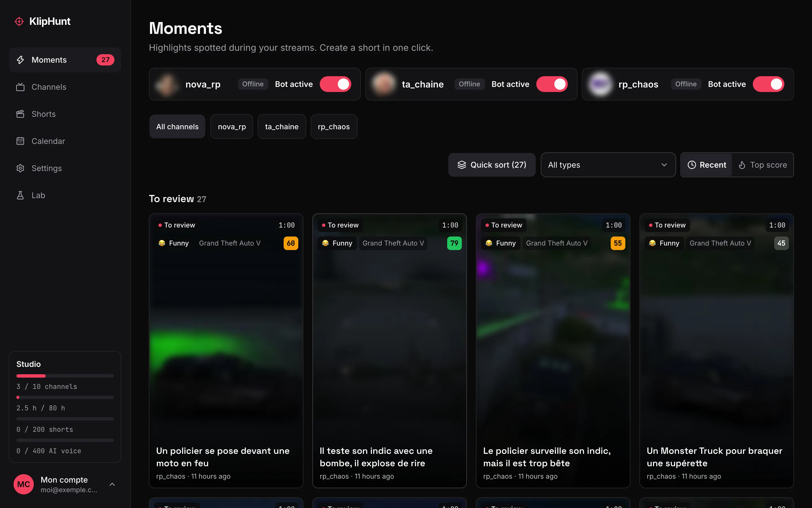Click the Settings gear icon
The image size is (812, 508).
[21, 168]
